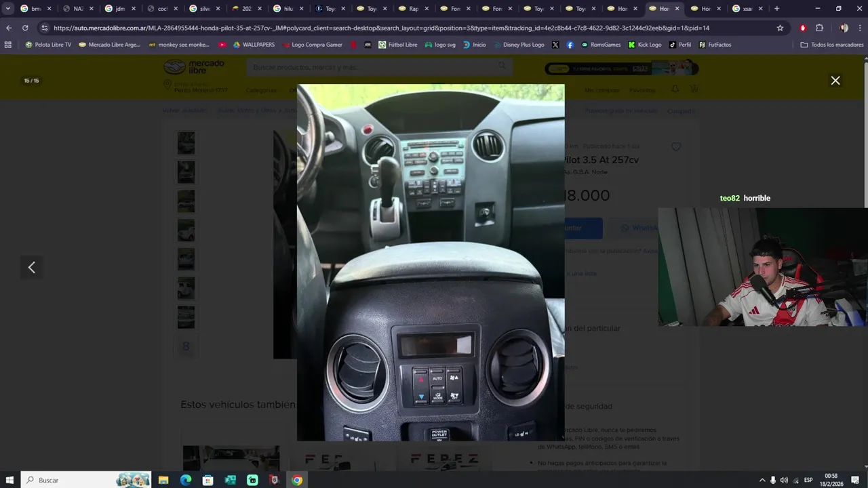Open the Kick Logo bookmark
868x488 pixels.
click(645, 45)
